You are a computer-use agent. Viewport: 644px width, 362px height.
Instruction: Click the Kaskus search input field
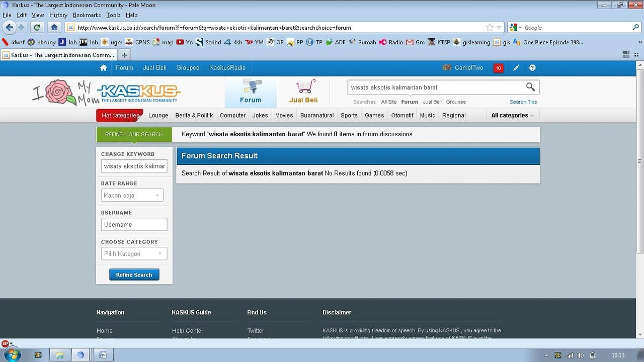436,87
